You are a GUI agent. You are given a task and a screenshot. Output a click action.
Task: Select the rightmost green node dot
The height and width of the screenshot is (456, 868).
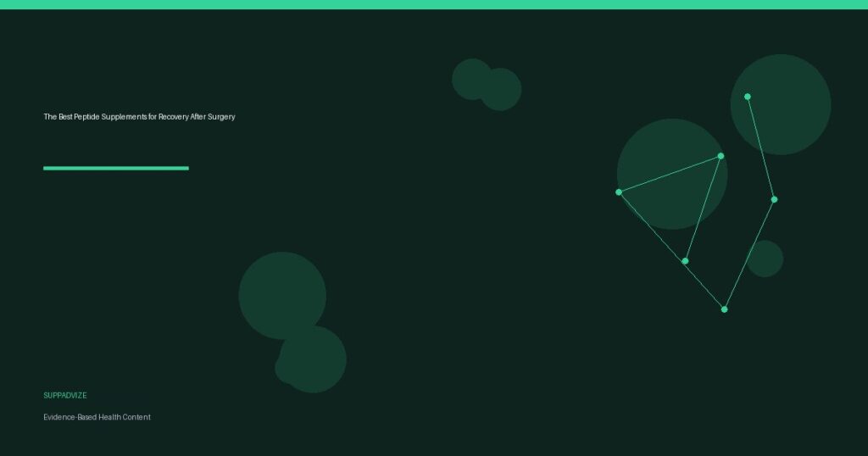tap(774, 200)
